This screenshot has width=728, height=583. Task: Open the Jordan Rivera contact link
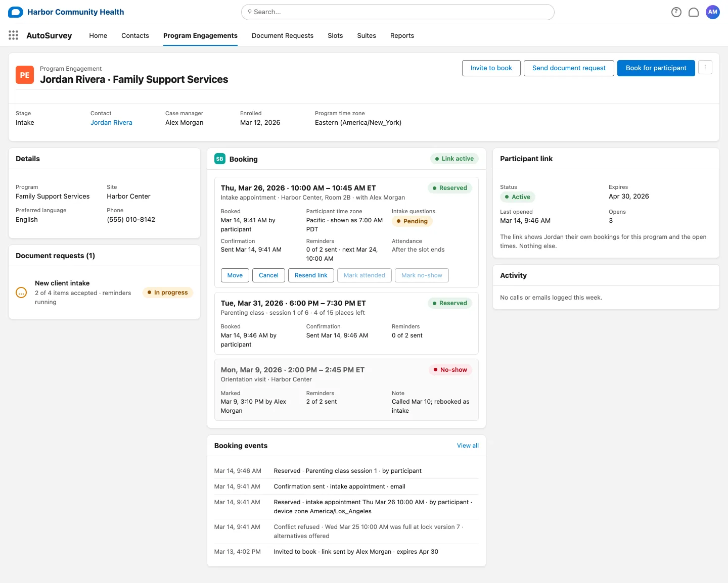point(111,123)
